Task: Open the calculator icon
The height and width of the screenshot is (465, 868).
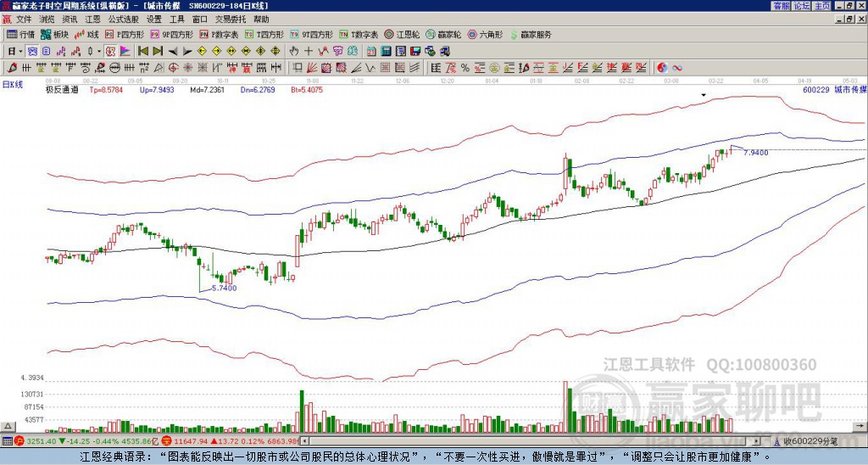Action: [386, 51]
